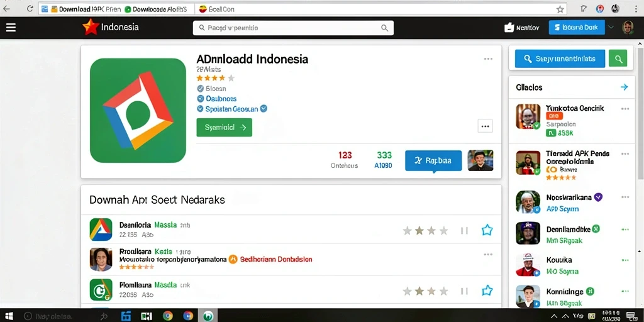644x322 pixels.
Task: Open the Daanlloria Massta app icon
Action: [101, 230]
